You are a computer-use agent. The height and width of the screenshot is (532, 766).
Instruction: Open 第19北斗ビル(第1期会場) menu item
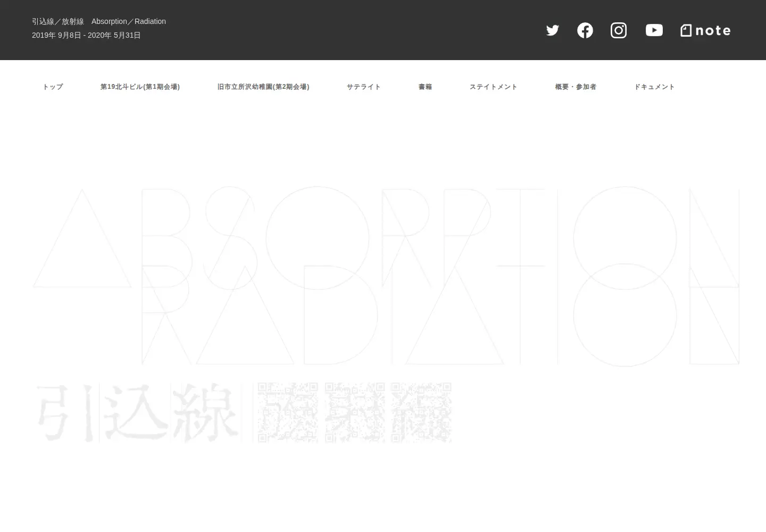[x=140, y=87]
